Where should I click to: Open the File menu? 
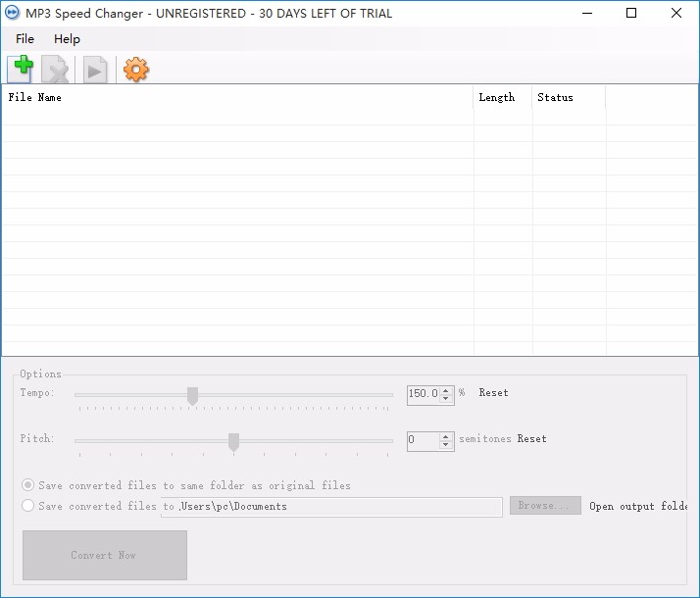[25, 39]
